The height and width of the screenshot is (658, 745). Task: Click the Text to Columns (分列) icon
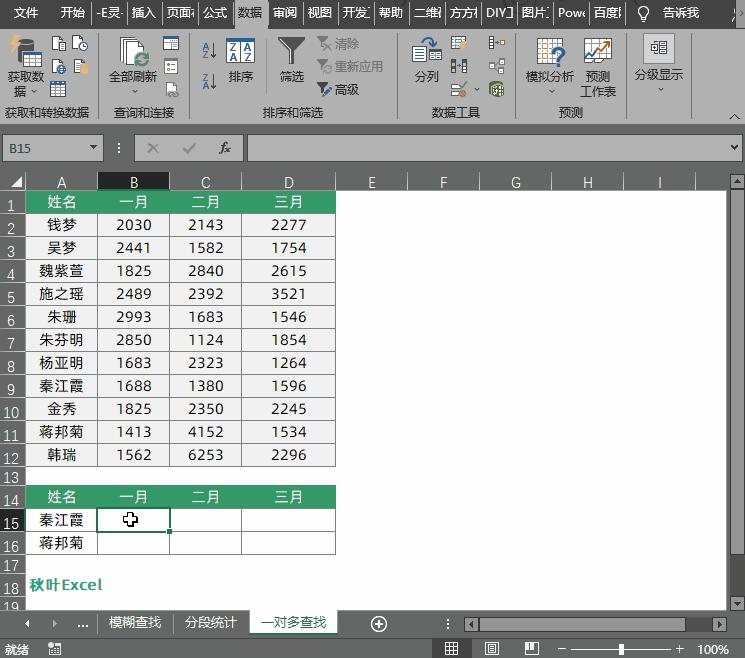pyautogui.click(x=426, y=58)
